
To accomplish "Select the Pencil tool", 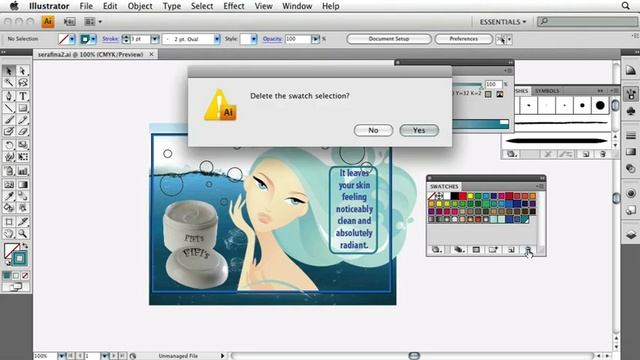I will pyautogui.click(x=23, y=120).
